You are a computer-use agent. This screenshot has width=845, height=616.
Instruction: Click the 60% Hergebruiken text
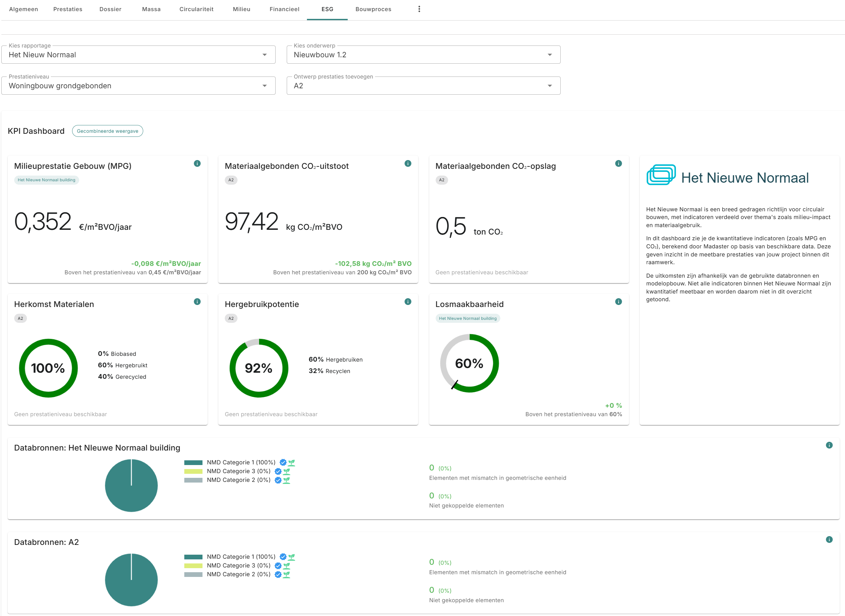336,360
